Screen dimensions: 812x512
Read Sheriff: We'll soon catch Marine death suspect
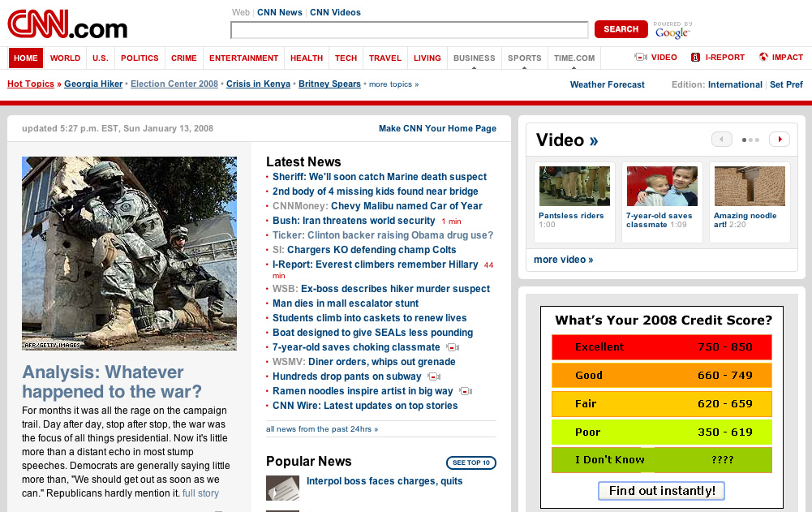(x=380, y=177)
